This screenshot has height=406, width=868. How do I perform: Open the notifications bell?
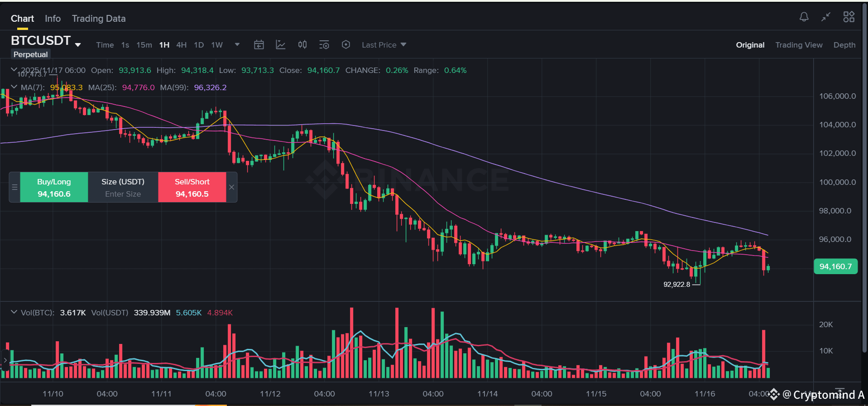[x=804, y=17]
